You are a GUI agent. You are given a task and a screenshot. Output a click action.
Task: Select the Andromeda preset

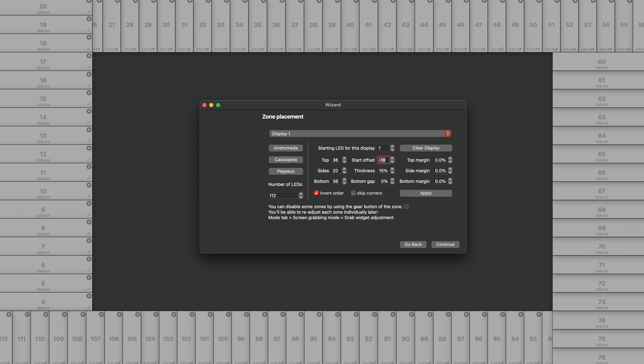(x=286, y=148)
